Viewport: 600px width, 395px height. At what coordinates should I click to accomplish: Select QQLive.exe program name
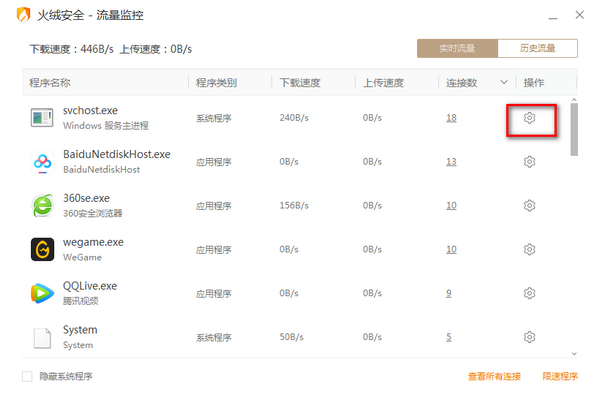point(90,286)
